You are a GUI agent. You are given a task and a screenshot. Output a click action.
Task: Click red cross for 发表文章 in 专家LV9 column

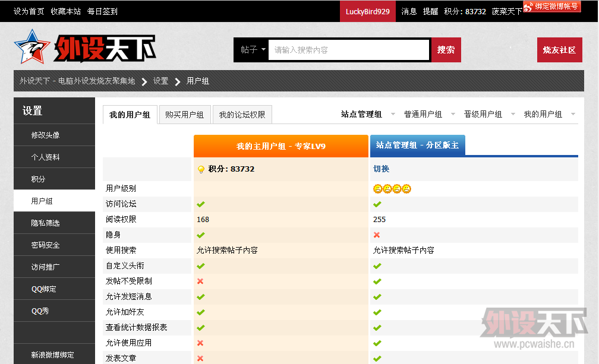click(x=200, y=358)
